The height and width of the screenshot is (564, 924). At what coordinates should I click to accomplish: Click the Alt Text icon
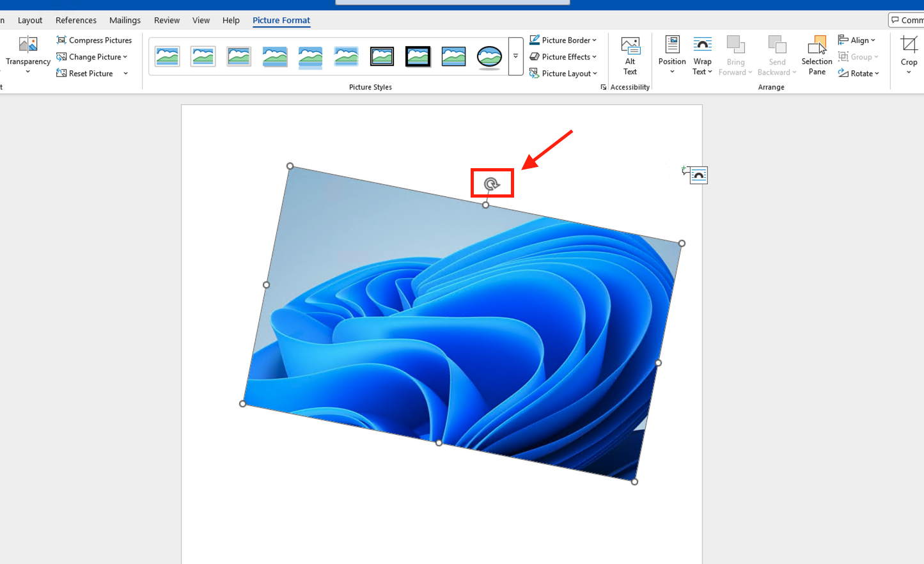click(630, 46)
